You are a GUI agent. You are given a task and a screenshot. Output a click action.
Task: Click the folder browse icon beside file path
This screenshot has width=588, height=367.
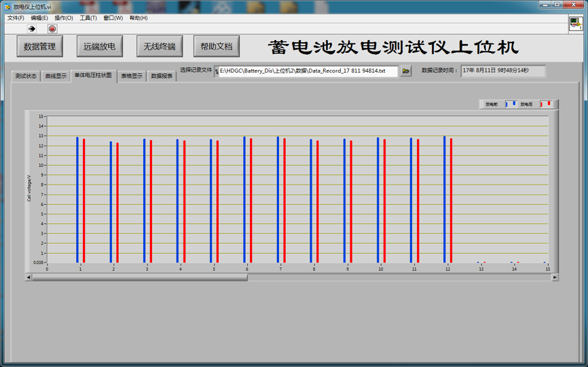(x=406, y=71)
